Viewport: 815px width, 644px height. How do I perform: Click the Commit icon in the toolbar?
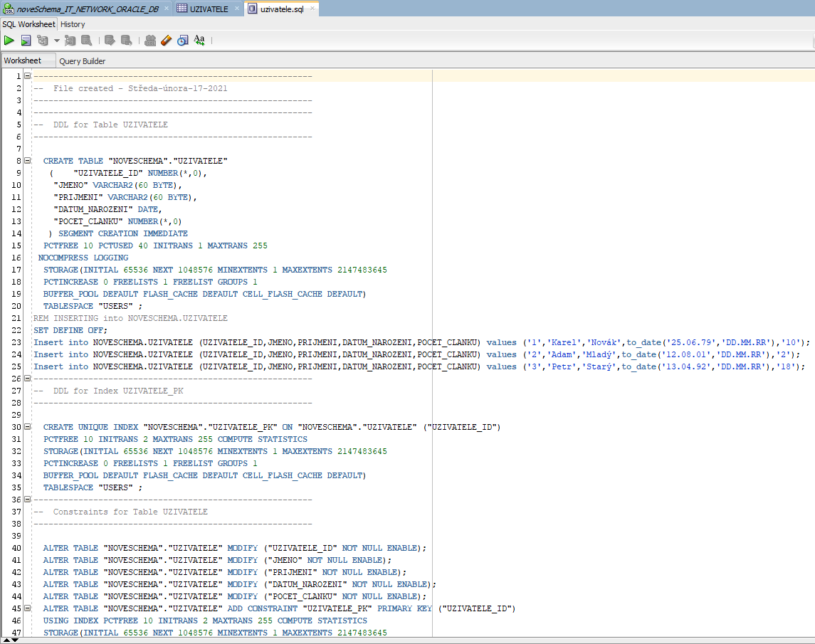click(x=110, y=41)
